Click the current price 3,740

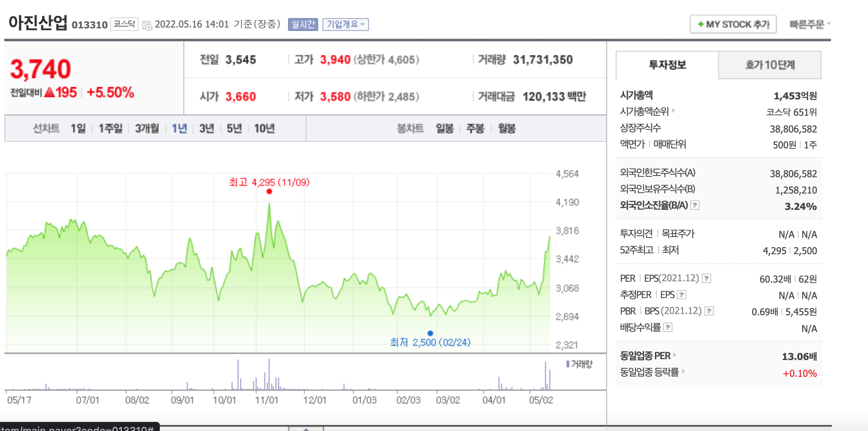pyautogui.click(x=40, y=69)
